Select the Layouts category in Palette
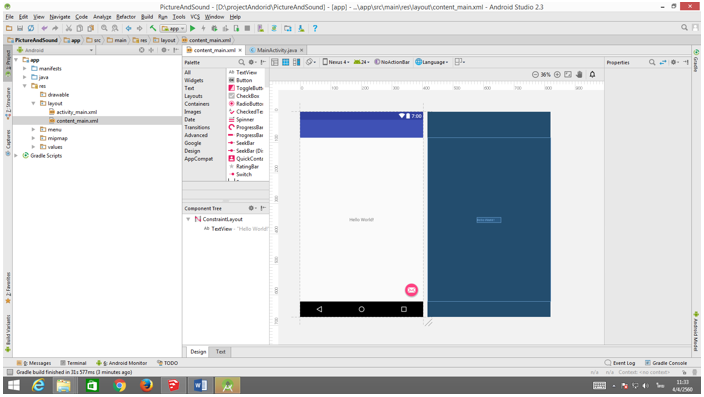704x397 pixels. [x=194, y=96]
